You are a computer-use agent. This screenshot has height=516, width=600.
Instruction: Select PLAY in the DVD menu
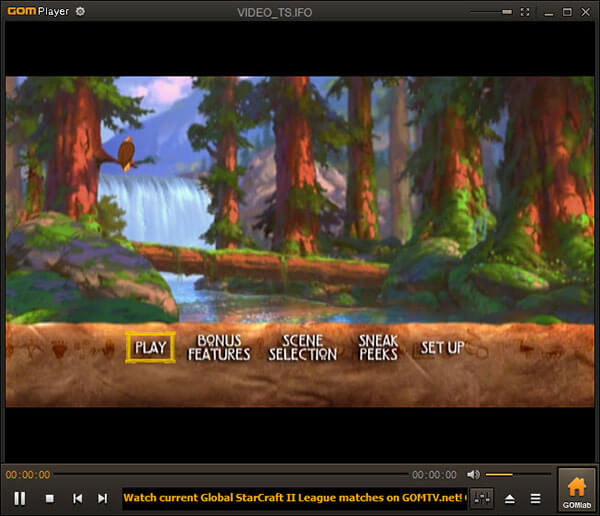coord(150,347)
